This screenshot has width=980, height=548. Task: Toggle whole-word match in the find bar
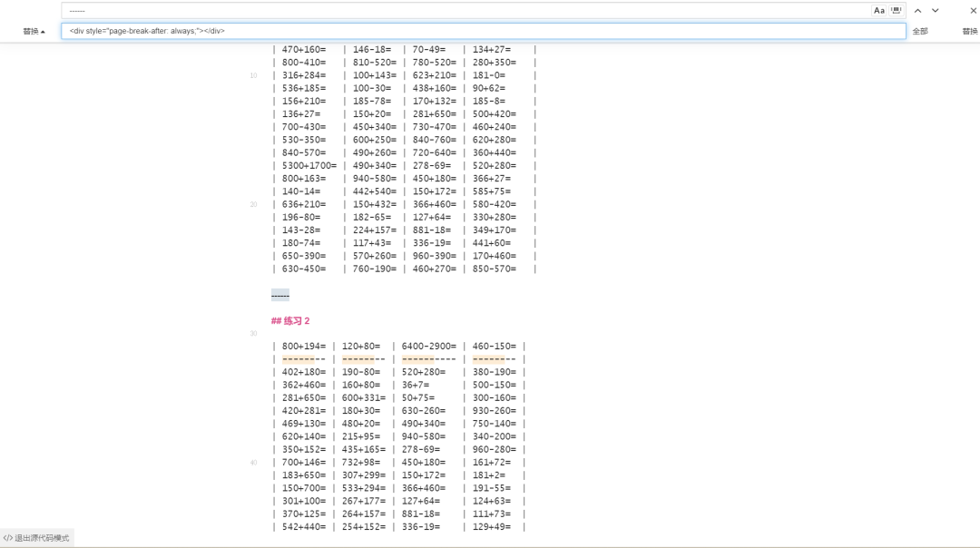(897, 11)
